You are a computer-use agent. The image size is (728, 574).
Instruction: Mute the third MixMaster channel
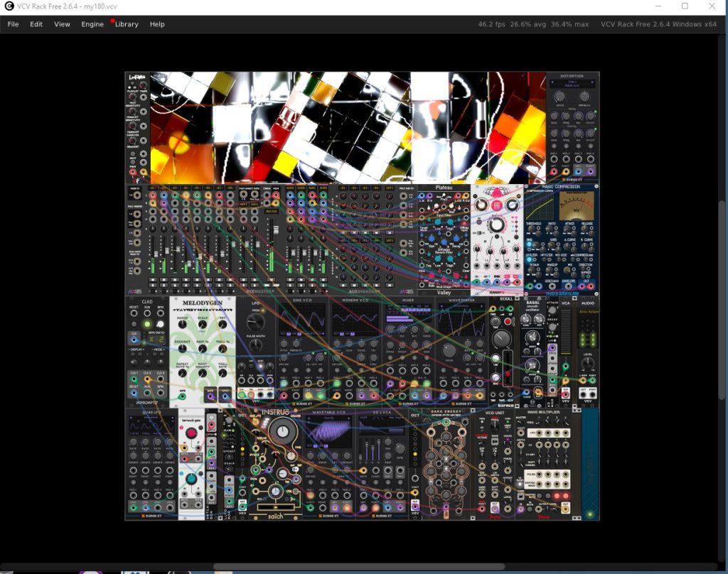(175, 281)
